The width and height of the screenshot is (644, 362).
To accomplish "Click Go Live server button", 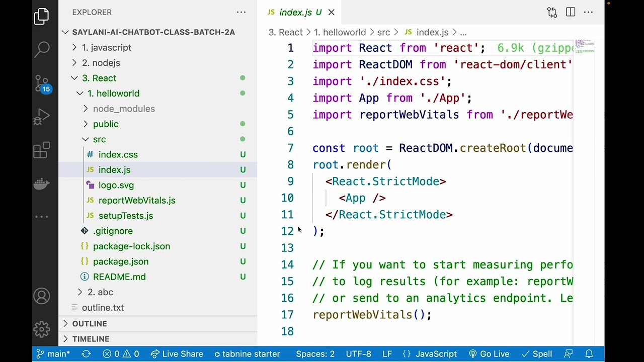I will (x=489, y=354).
